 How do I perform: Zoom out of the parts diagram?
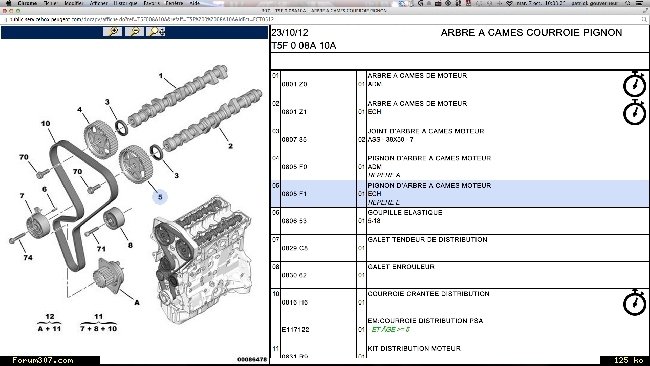click(134, 32)
